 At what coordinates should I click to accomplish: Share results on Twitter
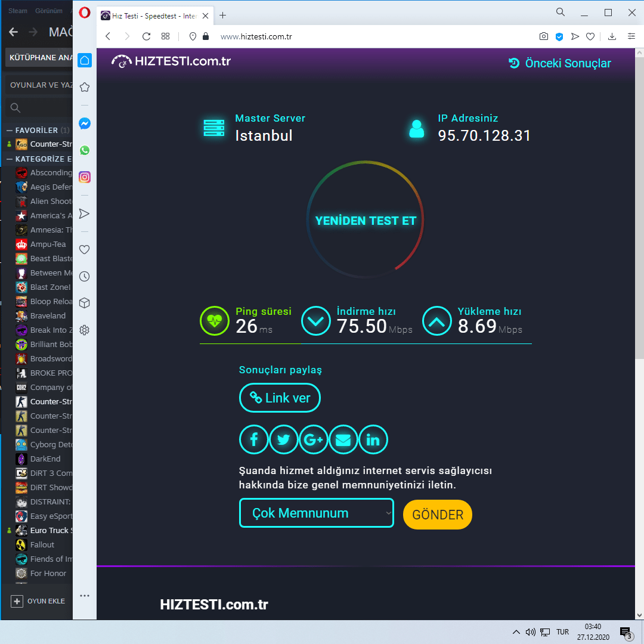coord(283,439)
